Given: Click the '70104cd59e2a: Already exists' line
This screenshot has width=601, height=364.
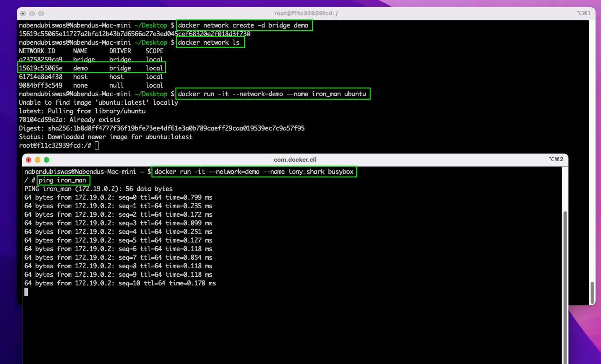Looking at the screenshot, I should tap(70, 120).
